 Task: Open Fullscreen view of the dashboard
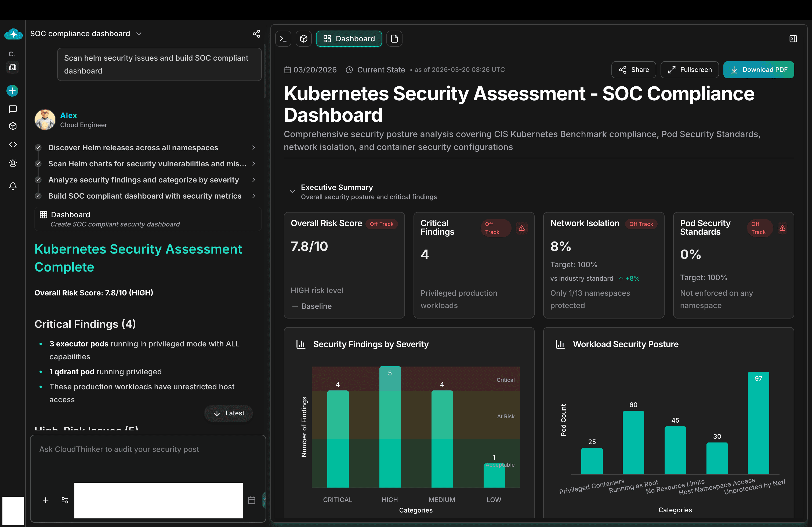click(690, 69)
